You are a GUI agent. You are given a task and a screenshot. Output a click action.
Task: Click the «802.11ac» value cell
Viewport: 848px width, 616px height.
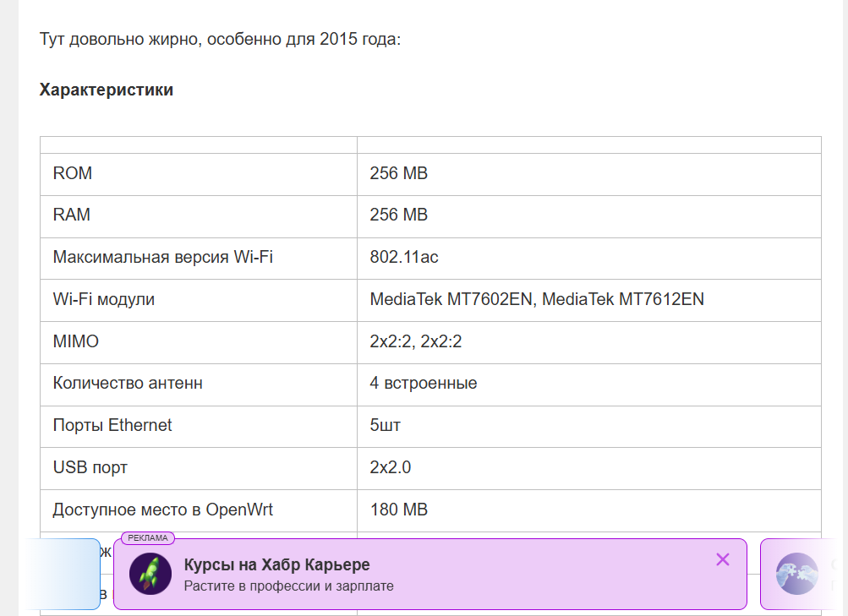tap(404, 257)
